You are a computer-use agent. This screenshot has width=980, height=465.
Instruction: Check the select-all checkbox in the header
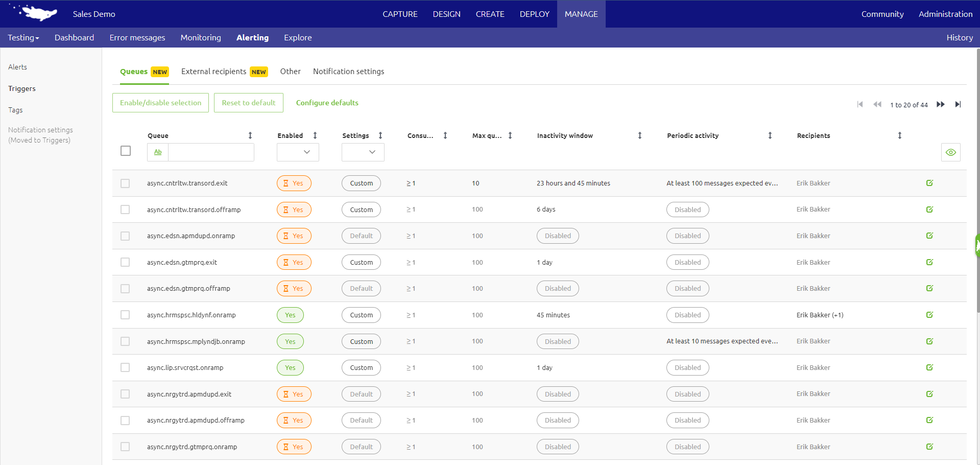pos(125,150)
